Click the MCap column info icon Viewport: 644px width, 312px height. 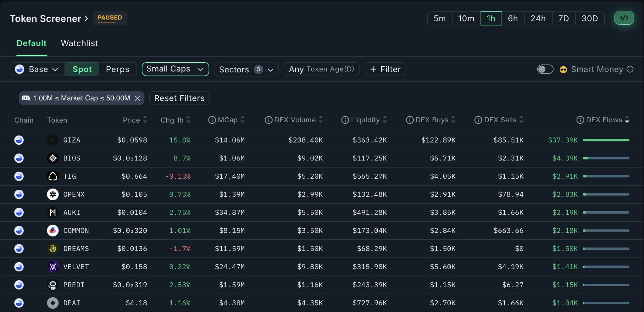click(212, 120)
